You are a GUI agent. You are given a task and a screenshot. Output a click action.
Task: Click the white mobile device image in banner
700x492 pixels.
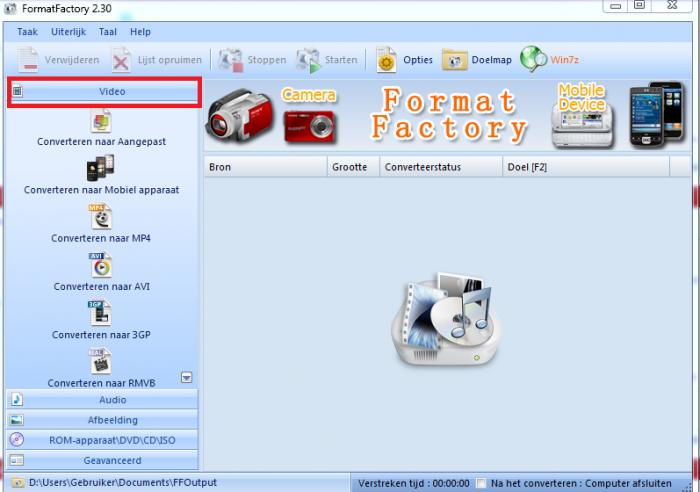pyautogui.click(x=583, y=128)
